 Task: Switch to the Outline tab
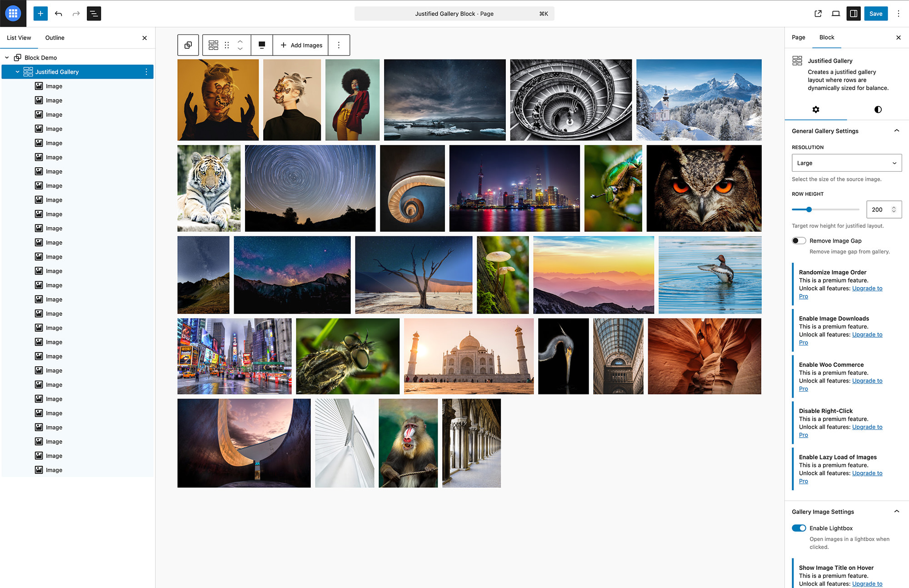(55, 38)
